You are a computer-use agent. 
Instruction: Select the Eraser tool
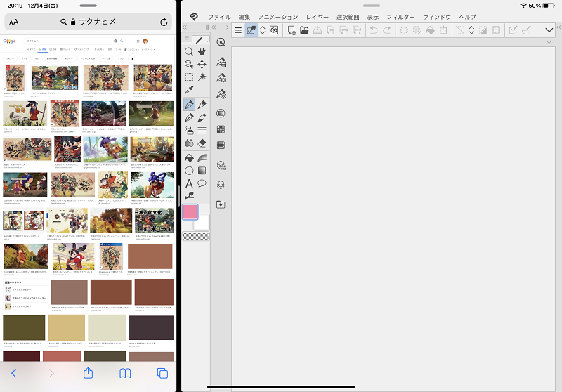click(x=202, y=143)
